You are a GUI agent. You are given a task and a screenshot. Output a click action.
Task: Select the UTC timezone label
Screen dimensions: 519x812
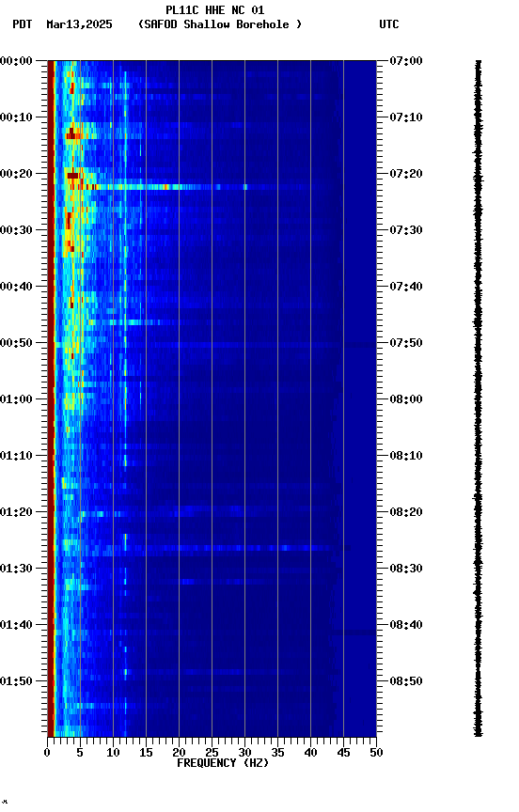pyautogui.click(x=389, y=24)
